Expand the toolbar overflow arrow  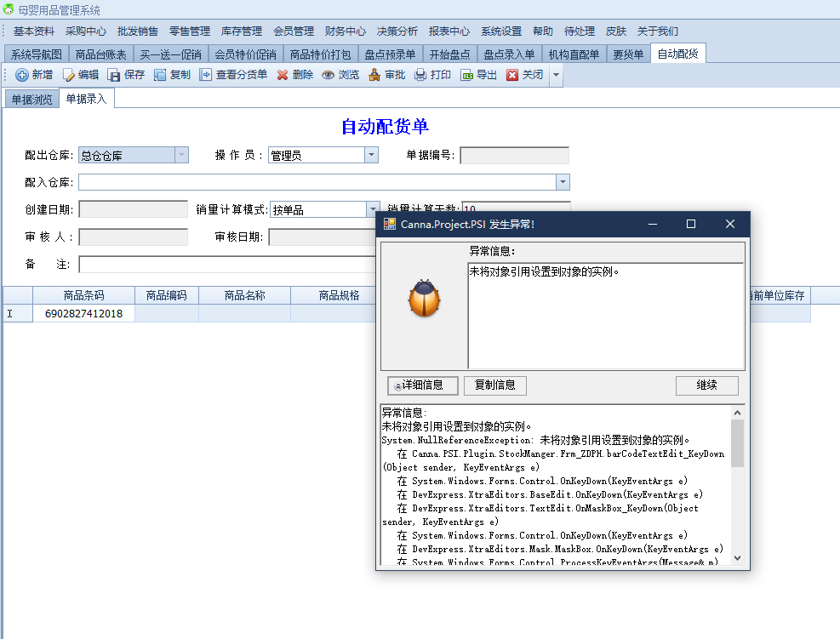(x=556, y=75)
